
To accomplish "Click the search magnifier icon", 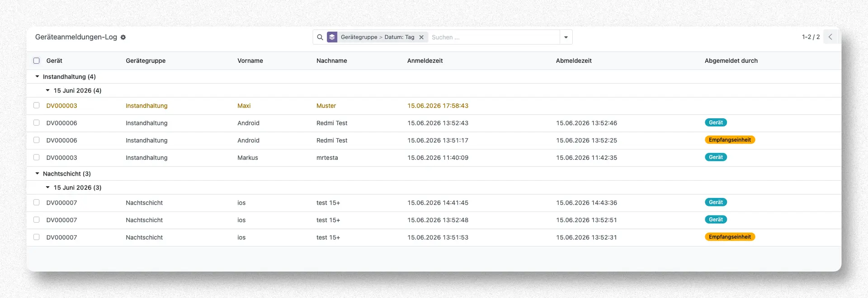I will click(320, 37).
